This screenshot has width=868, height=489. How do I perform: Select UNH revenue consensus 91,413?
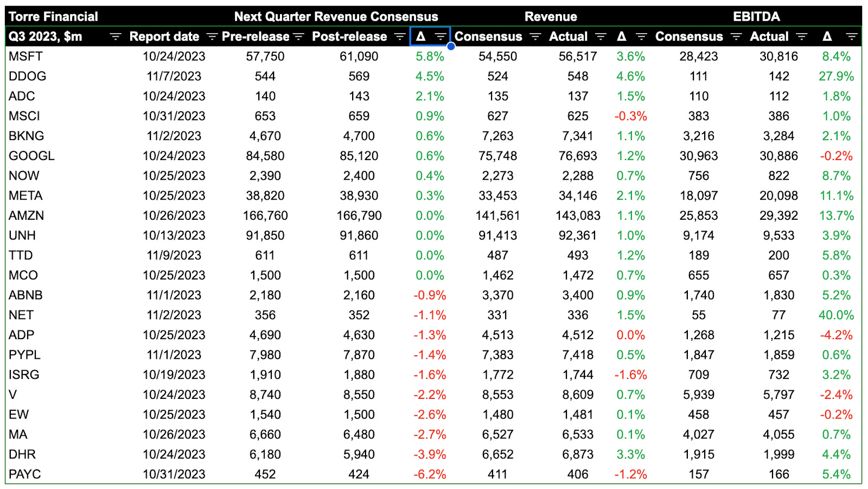click(497, 236)
